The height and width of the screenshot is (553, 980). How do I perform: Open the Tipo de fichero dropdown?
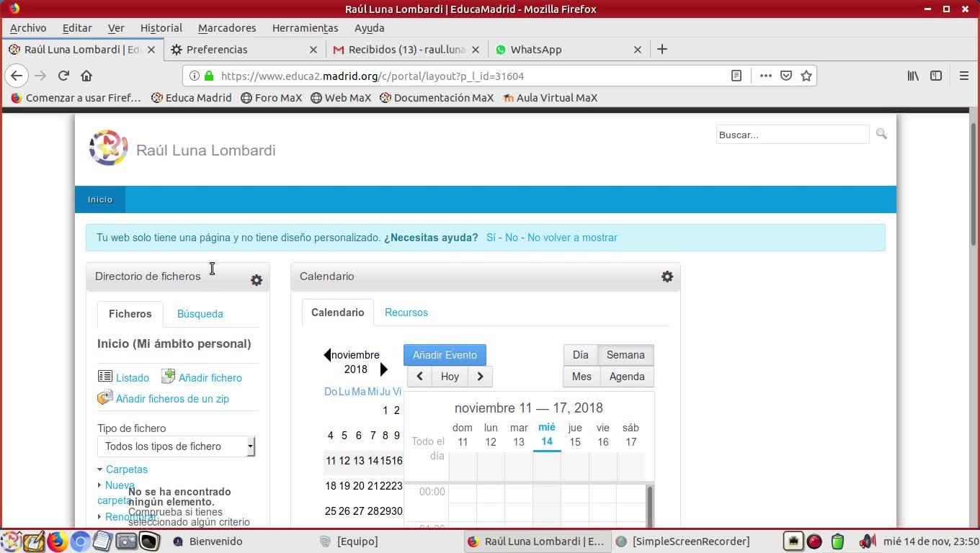(177, 446)
